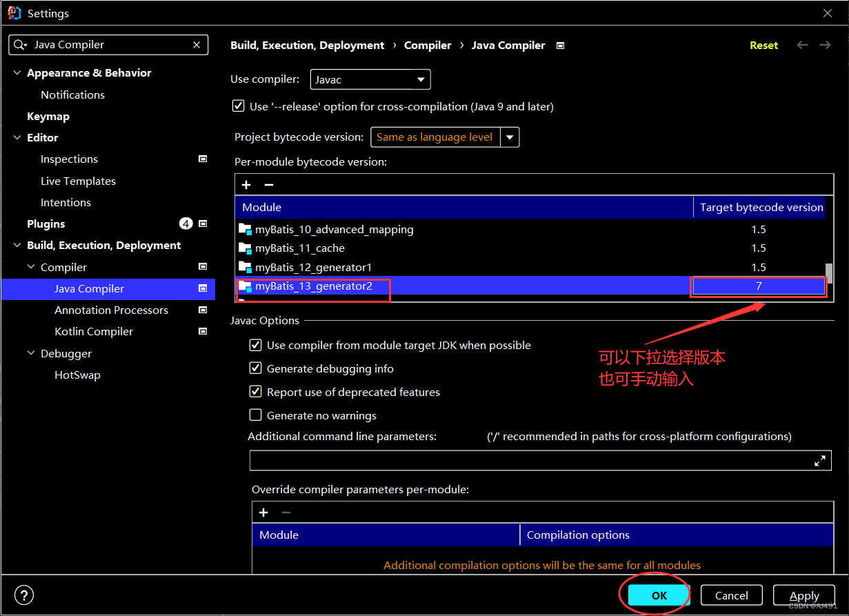This screenshot has height=616, width=849.
Task: Click folder icon of myBatis_11_cache
Action: pyautogui.click(x=246, y=248)
